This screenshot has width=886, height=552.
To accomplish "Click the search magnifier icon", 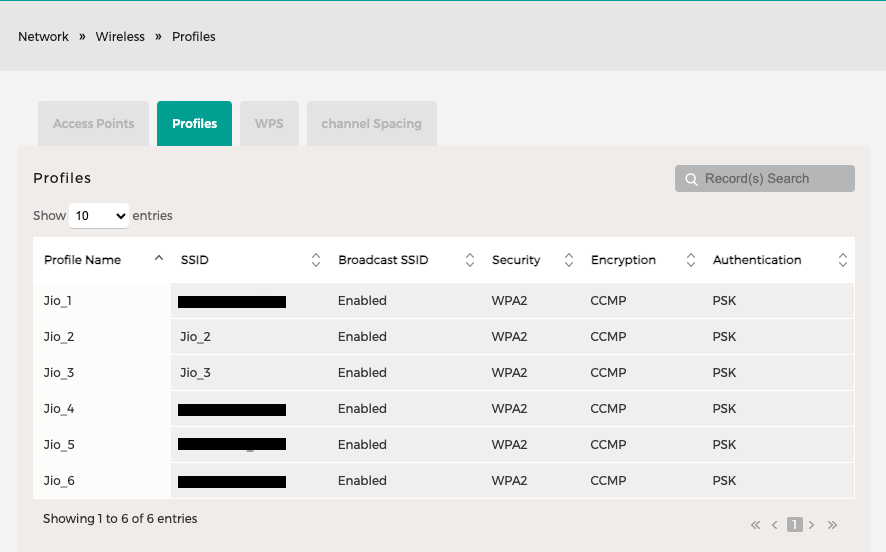I will (x=691, y=179).
